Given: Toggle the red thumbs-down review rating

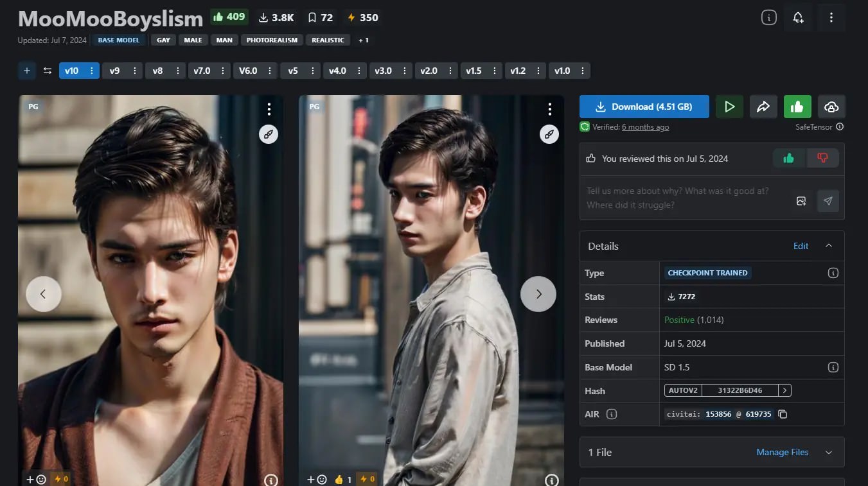Looking at the screenshot, I should 822,158.
